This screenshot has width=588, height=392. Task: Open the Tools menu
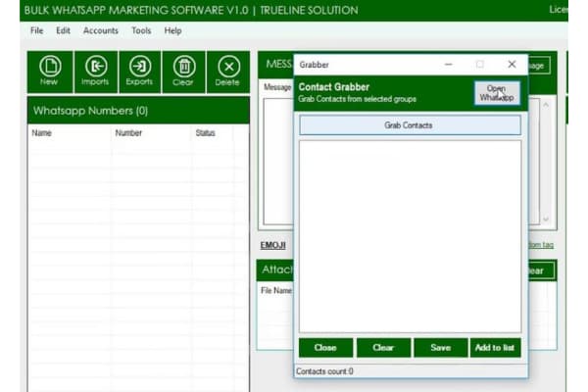141,30
